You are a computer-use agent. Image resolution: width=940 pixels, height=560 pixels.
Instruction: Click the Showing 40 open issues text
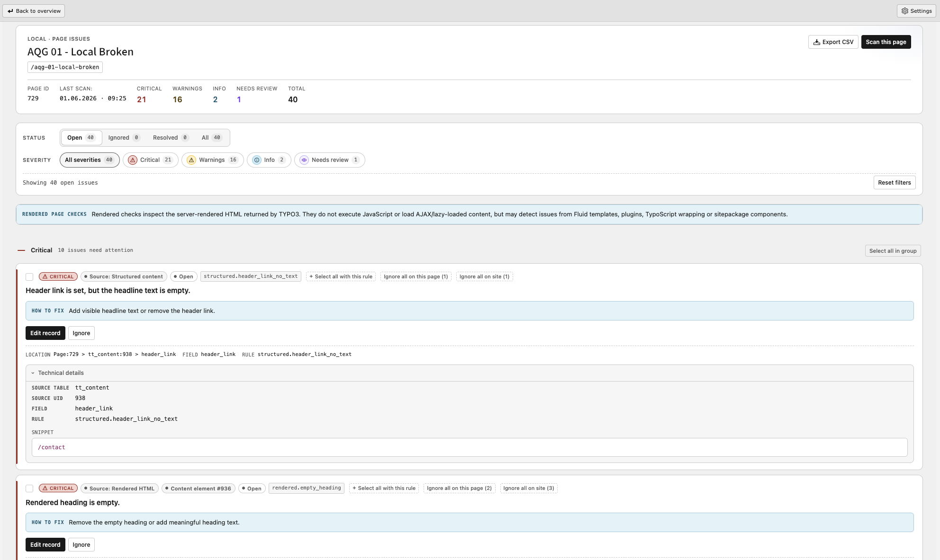[x=60, y=183]
